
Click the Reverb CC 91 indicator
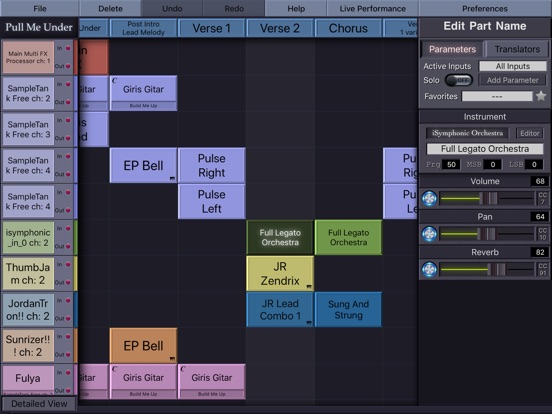click(542, 269)
